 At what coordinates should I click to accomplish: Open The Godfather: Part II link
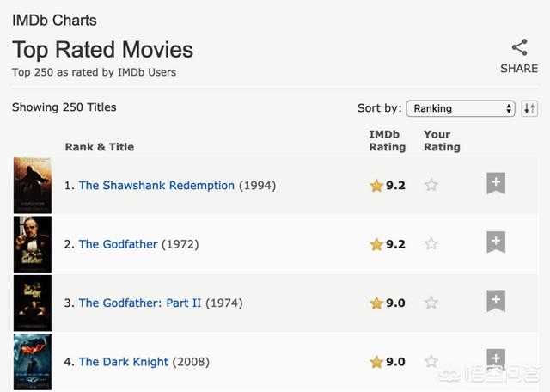[140, 303]
